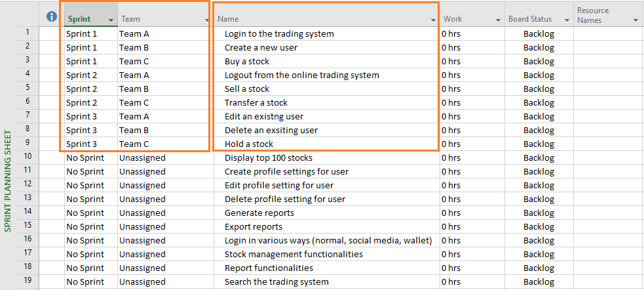Click Team B cell in row 8

[x=166, y=131]
